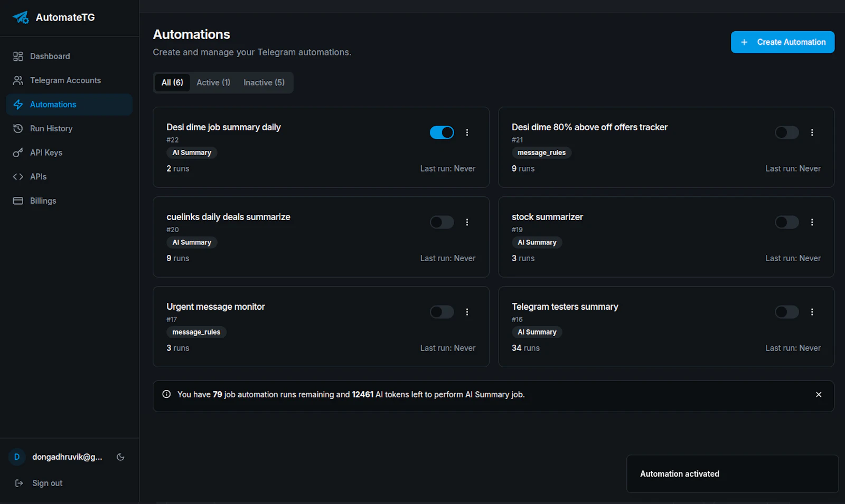
Task: Open cuelinks daily deals summarize title
Action: click(228, 217)
